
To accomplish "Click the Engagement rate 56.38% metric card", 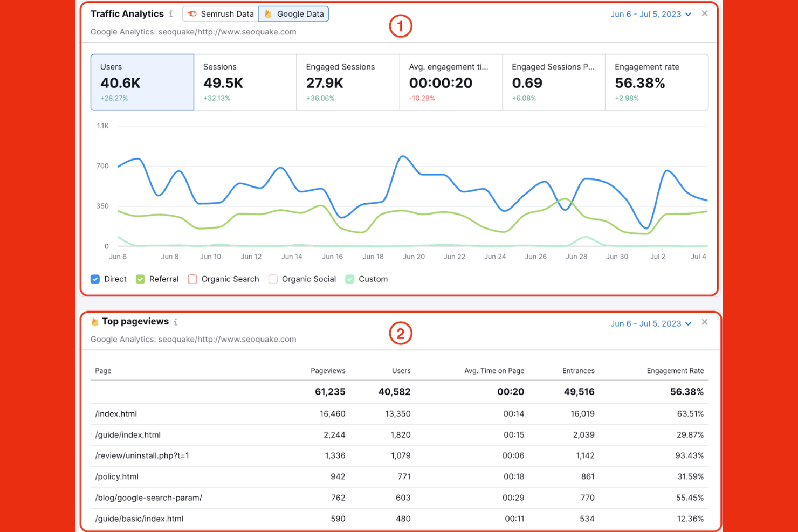I will (x=657, y=82).
